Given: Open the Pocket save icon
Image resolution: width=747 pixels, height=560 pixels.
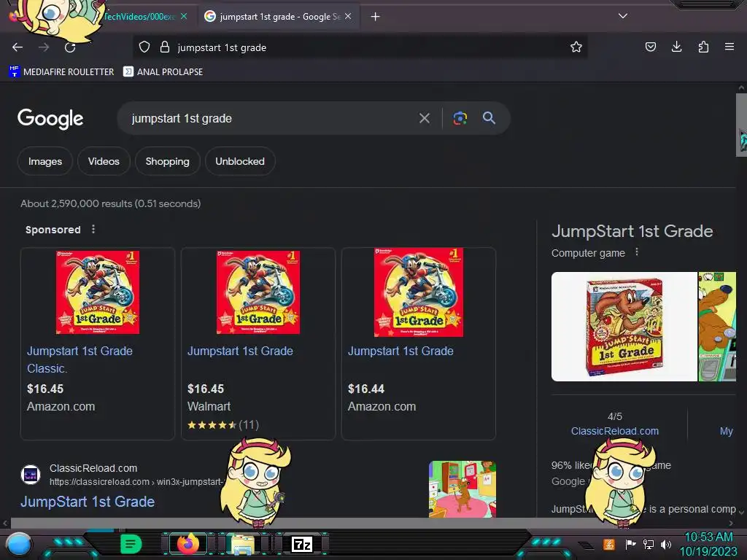Looking at the screenshot, I should click(x=650, y=47).
